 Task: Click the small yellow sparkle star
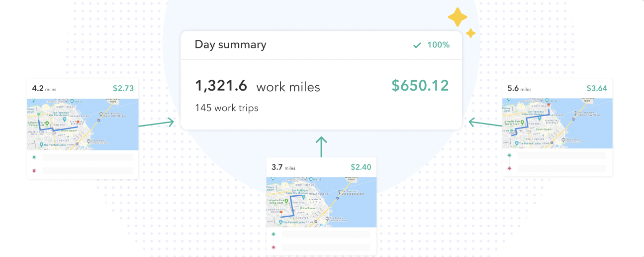pyautogui.click(x=470, y=33)
